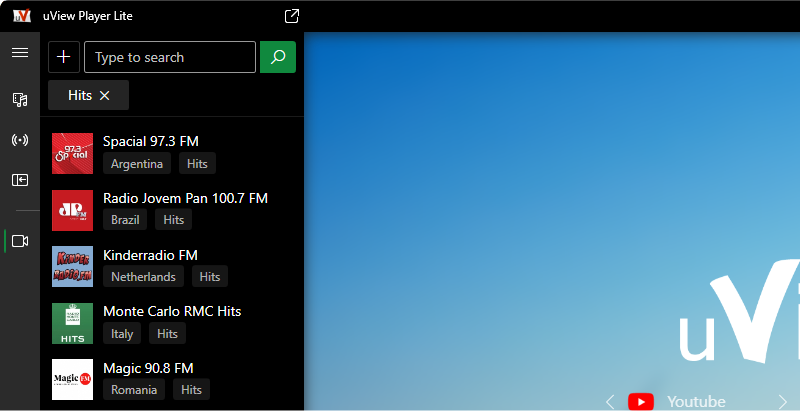
Task: Focus the Type to search field
Action: tap(170, 57)
